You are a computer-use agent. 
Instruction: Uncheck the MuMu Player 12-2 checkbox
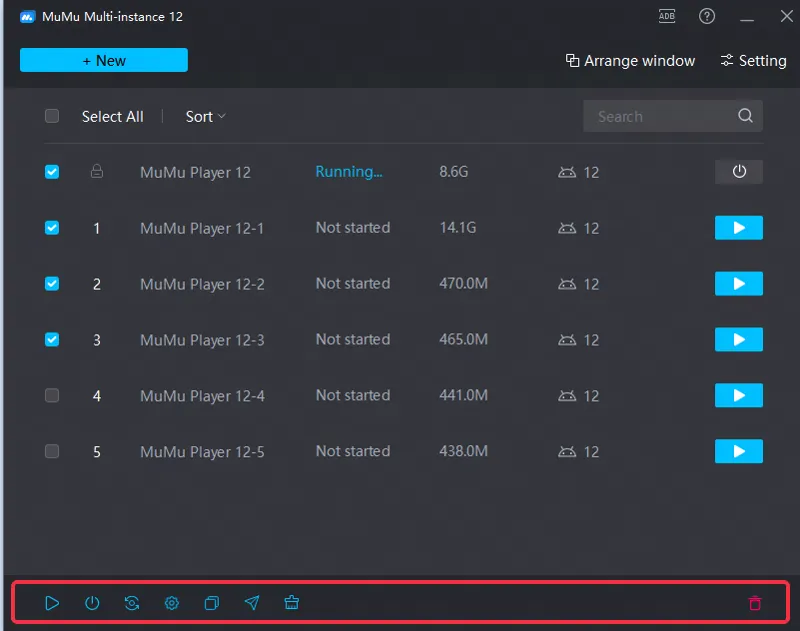(52, 284)
